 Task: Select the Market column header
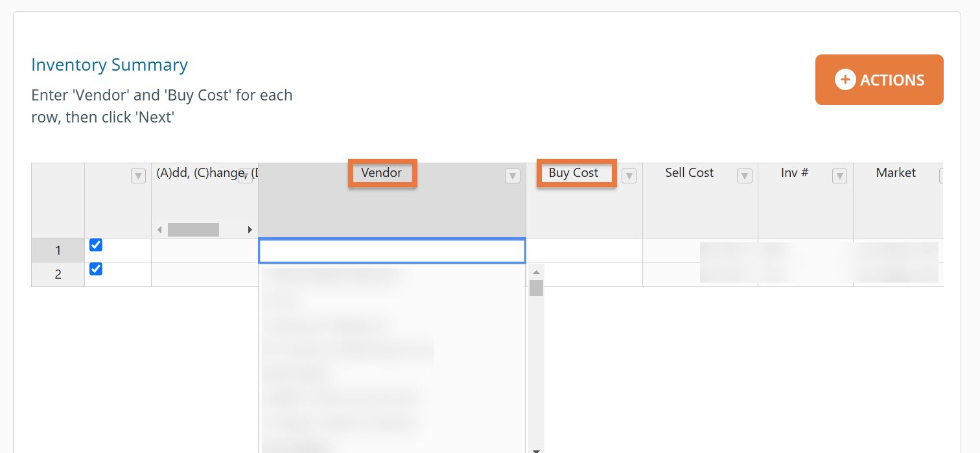tap(896, 173)
